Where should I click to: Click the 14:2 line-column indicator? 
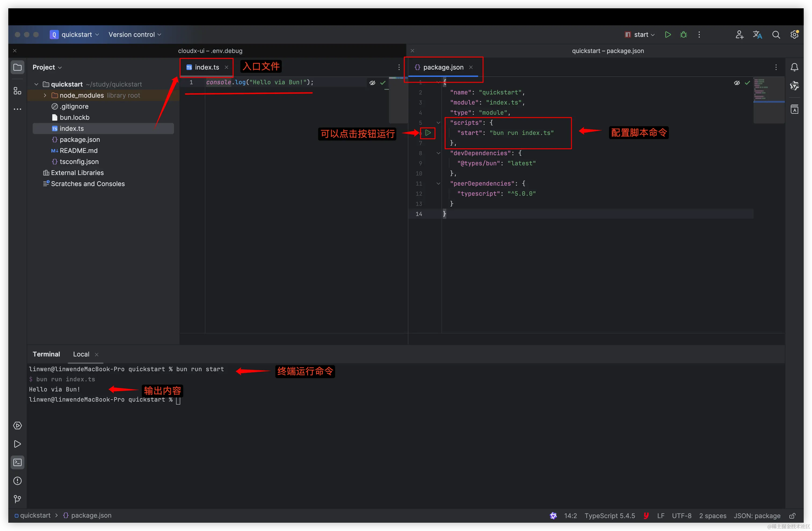[570, 516]
